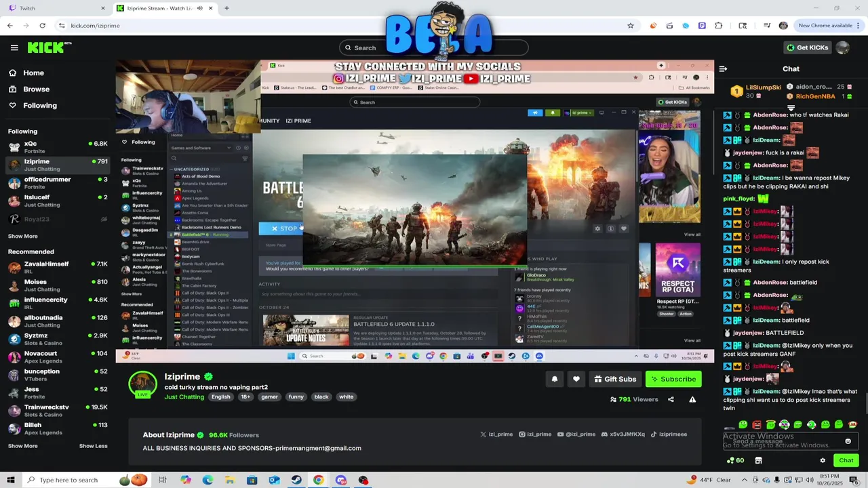Click Iziprime's channel avatar
This screenshot has width=868, height=488.
click(142, 384)
